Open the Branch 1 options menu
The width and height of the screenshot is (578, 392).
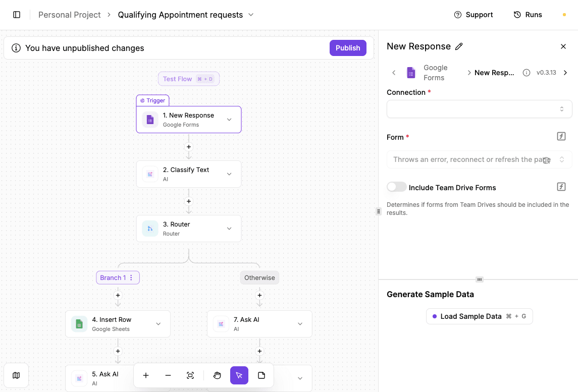(131, 277)
